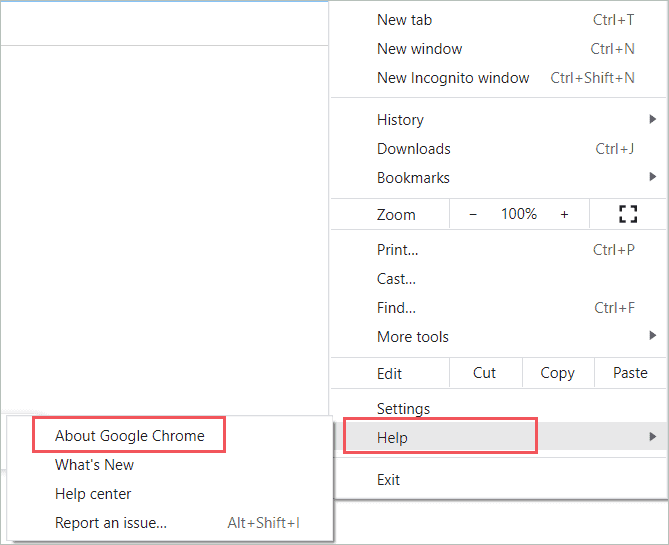Screen dimensions: 669x545
Task: Expand More tools submenu arrow
Action: [652, 335]
